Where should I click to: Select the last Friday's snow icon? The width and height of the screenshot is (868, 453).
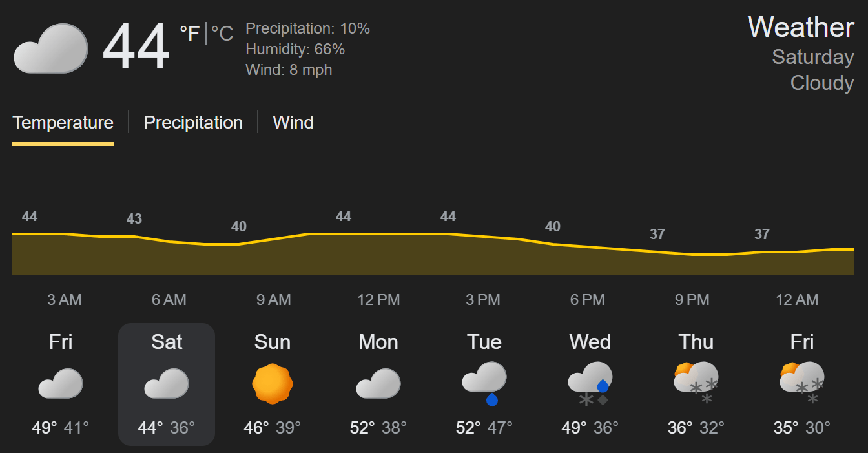click(x=802, y=383)
